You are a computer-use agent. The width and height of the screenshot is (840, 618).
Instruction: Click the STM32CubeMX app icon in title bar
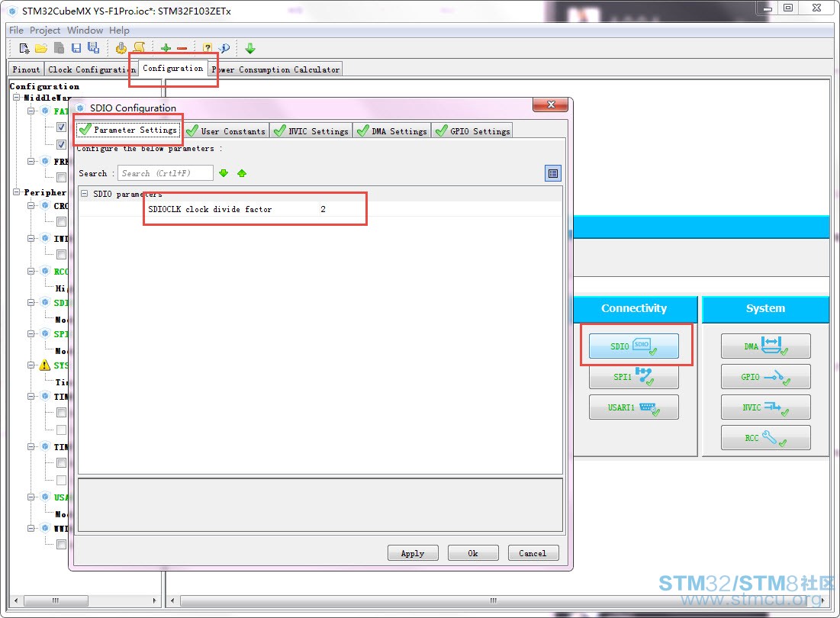point(13,11)
